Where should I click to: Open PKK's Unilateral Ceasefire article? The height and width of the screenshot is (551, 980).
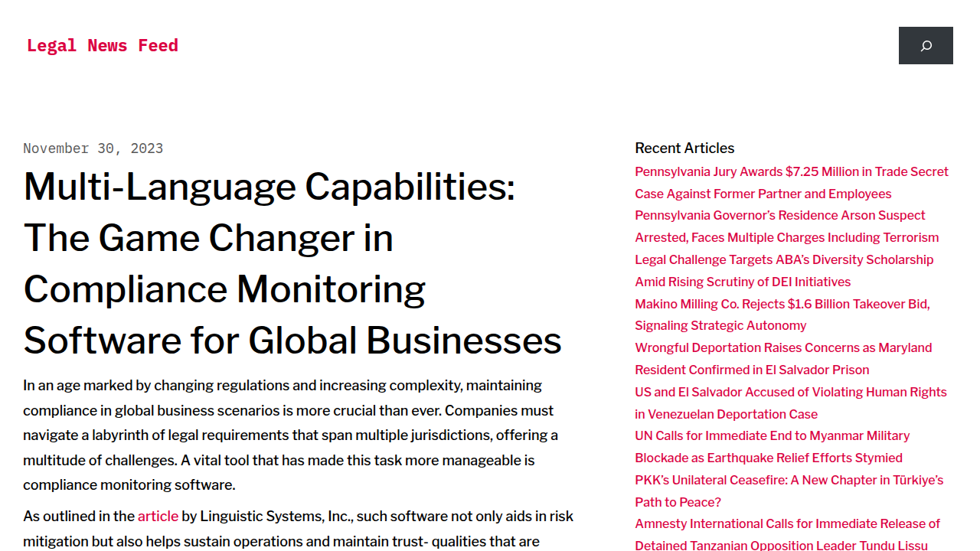[789, 491]
